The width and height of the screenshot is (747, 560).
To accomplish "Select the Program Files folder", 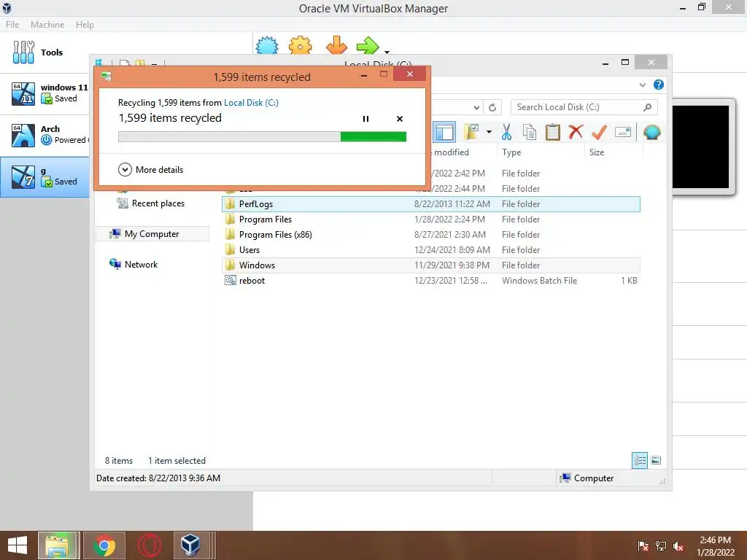I will (430, 219).
